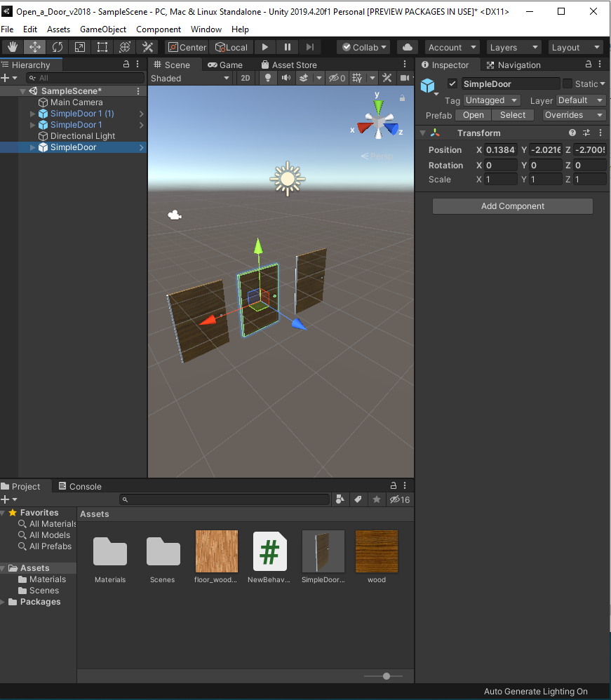The height and width of the screenshot is (700, 611).
Task: Switch to the Console tab
Action: (81, 486)
